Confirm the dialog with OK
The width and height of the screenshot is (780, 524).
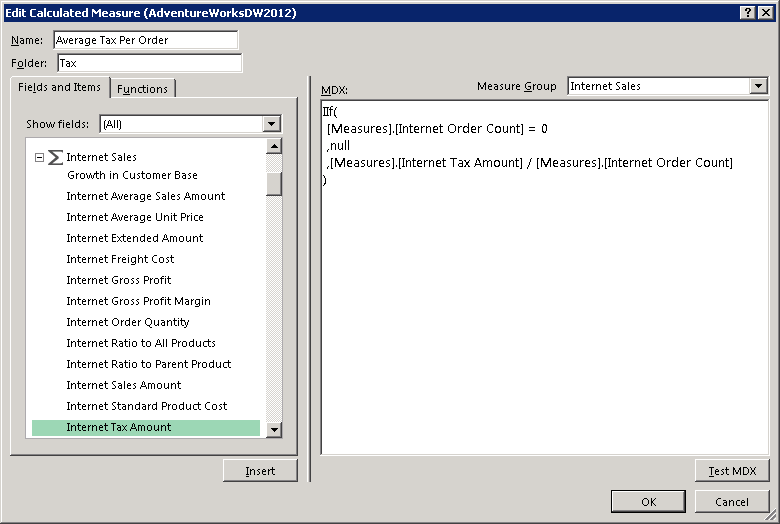pos(648,502)
